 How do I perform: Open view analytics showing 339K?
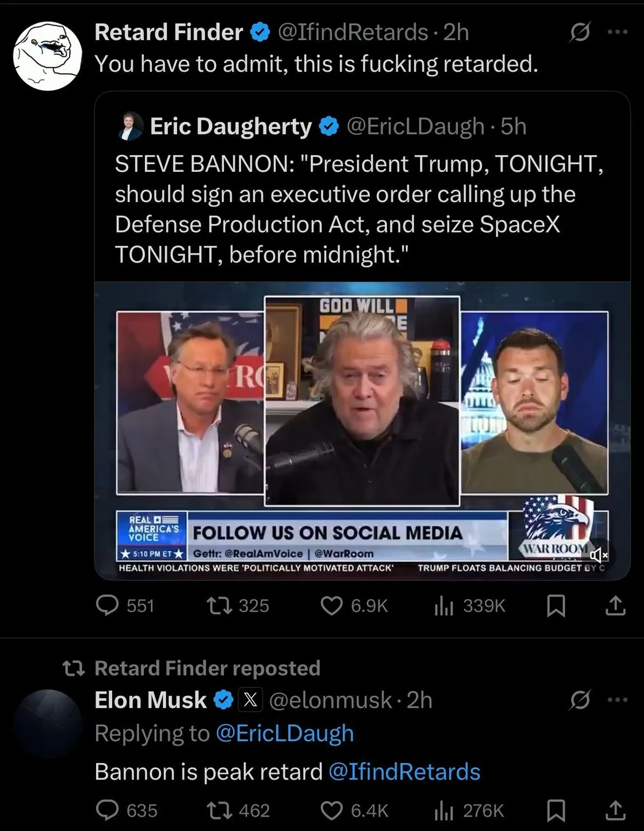(444, 606)
